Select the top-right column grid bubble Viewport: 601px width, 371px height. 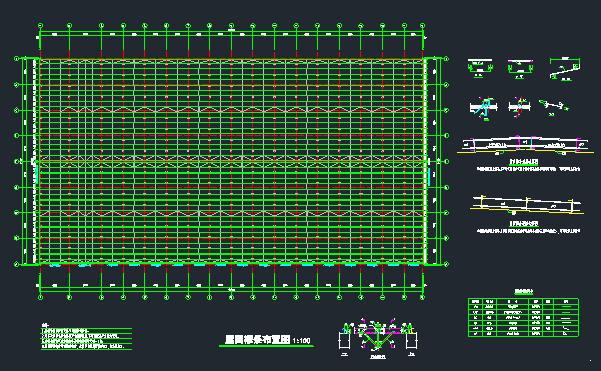422,26
